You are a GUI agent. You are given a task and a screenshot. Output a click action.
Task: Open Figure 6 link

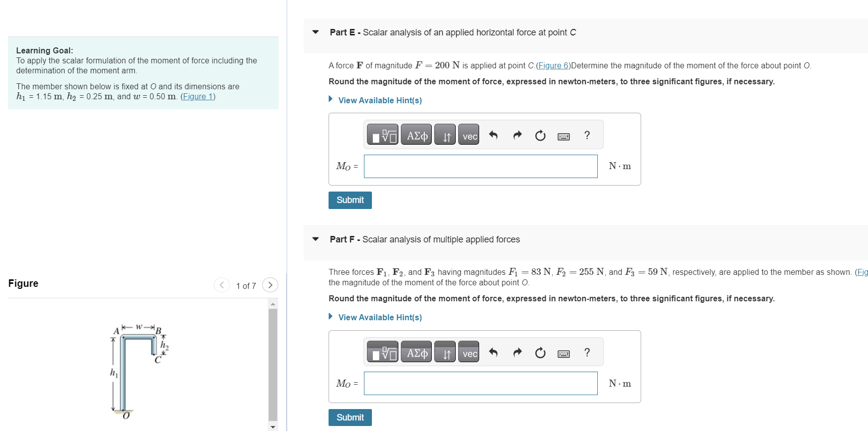(553, 65)
